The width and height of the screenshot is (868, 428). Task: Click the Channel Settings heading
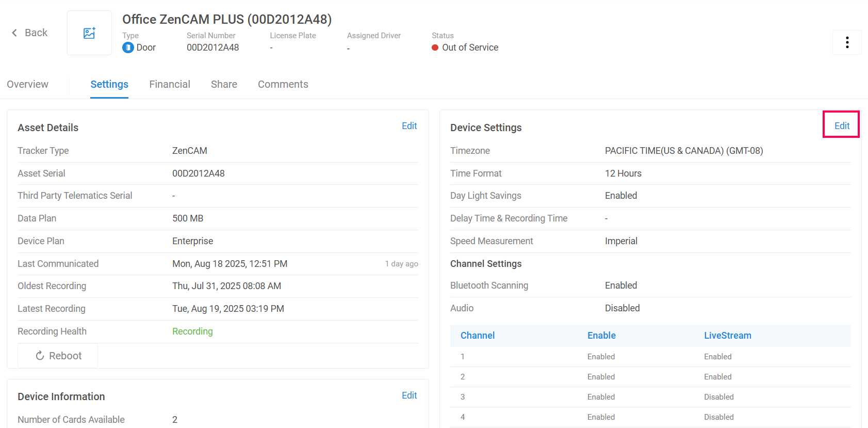point(486,264)
